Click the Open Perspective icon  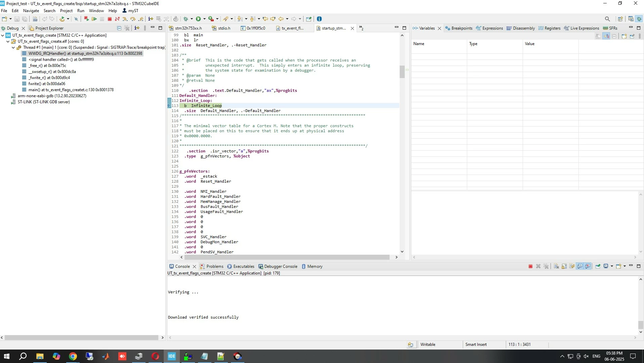(x=620, y=19)
